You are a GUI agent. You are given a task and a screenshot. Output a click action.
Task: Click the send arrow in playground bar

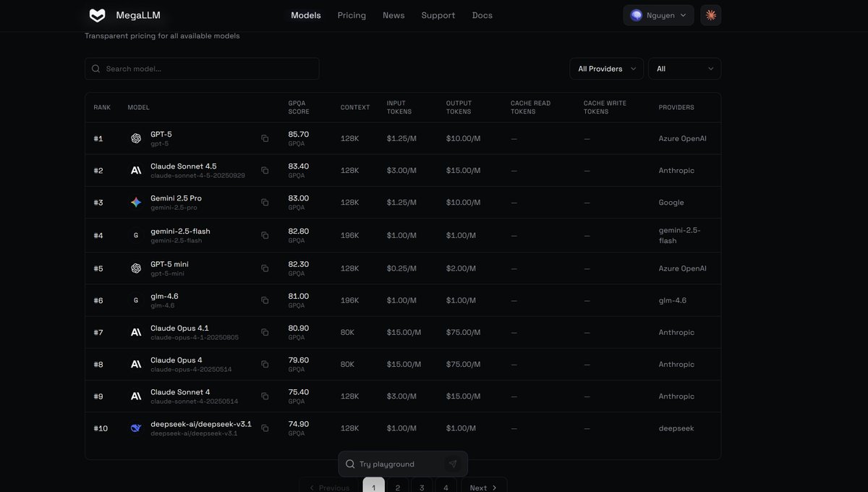tap(453, 464)
